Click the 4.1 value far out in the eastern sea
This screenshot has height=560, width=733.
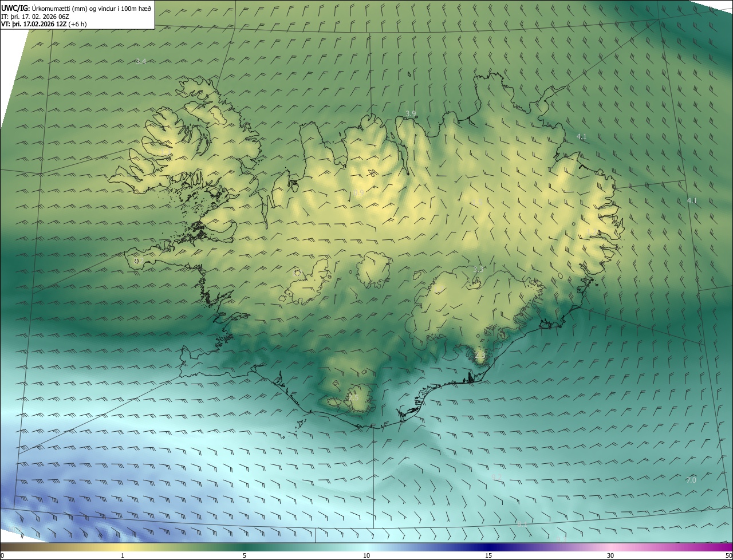tap(692, 200)
